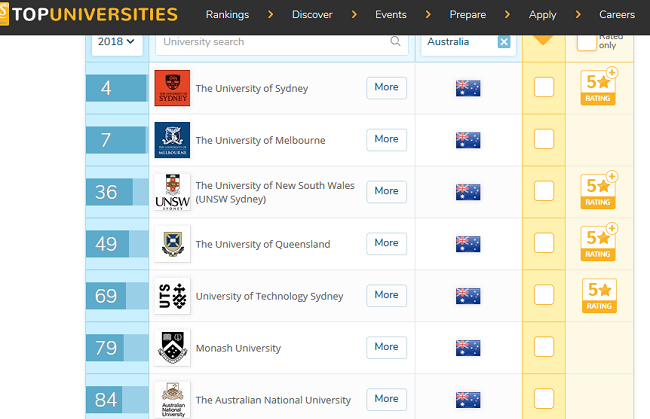Open UTS logo

click(172, 296)
